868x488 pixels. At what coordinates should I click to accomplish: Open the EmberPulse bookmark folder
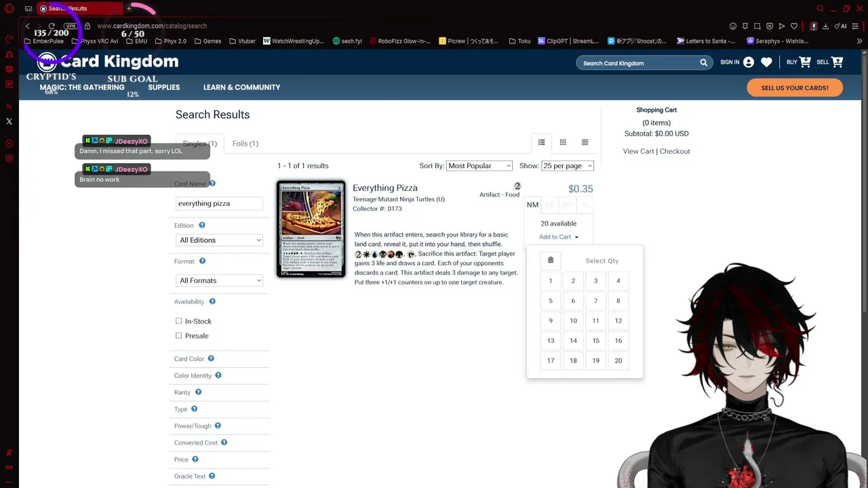tap(43, 41)
